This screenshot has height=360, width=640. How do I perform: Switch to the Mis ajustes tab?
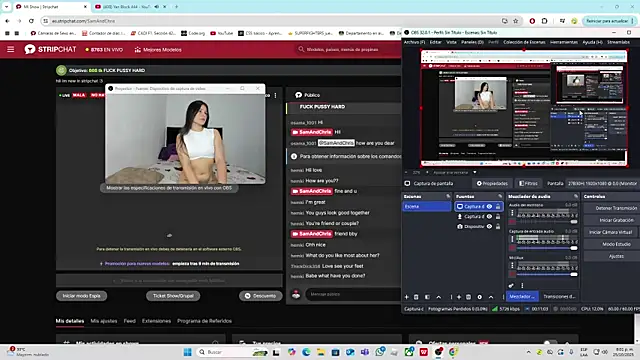click(104, 321)
